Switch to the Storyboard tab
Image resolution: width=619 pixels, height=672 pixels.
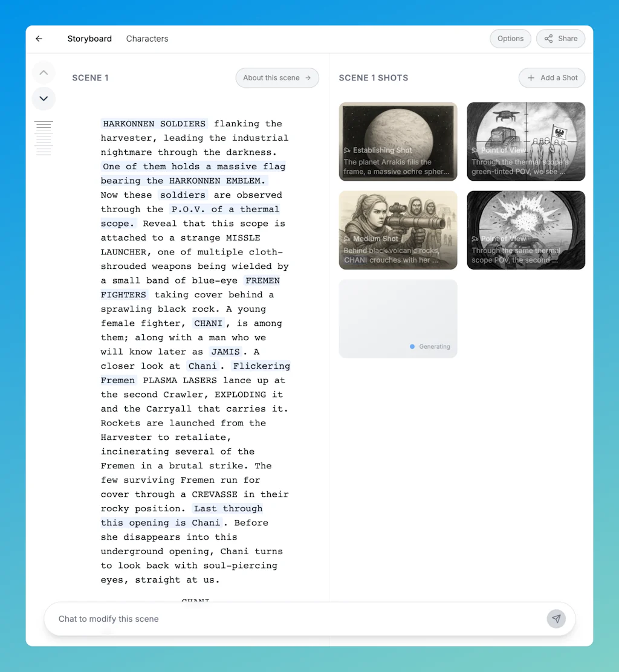[x=89, y=39]
